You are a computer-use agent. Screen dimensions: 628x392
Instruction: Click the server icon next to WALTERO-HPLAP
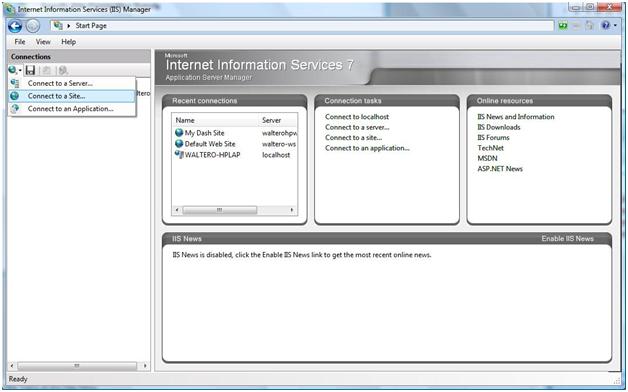[179, 155]
